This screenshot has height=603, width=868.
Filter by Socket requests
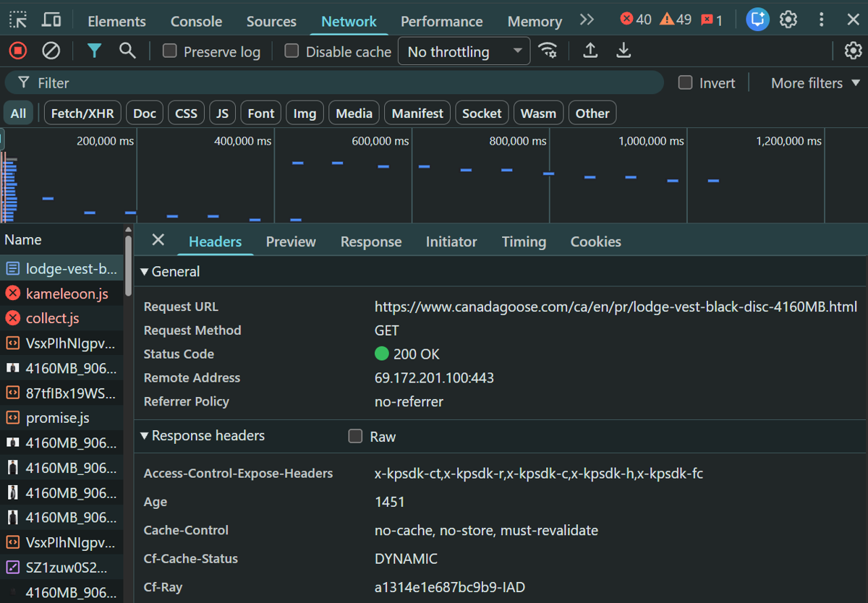(x=482, y=114)
